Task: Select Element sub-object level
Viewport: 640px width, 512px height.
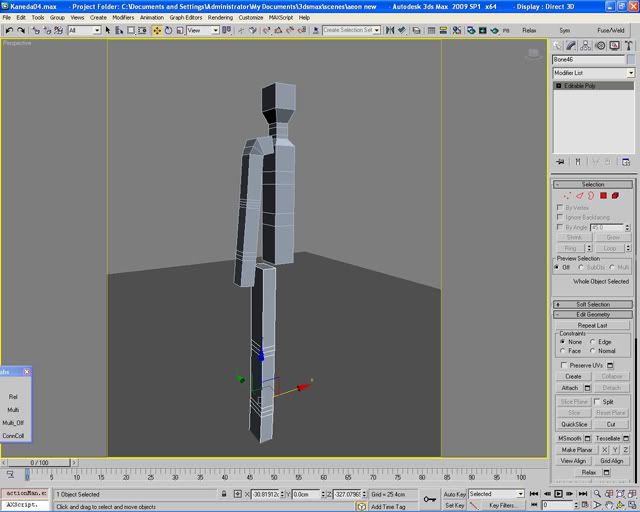Action: 615,196
